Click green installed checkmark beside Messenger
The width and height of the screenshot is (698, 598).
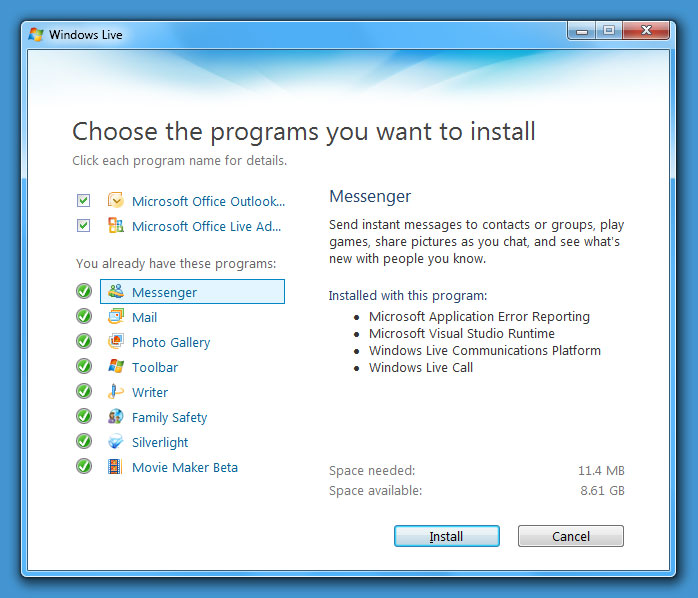tap(84, 291)
